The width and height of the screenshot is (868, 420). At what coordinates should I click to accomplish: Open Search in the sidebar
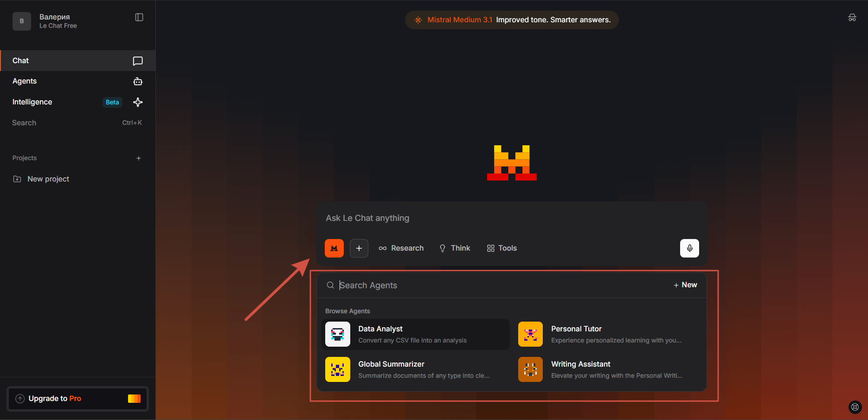pos(78,123)
